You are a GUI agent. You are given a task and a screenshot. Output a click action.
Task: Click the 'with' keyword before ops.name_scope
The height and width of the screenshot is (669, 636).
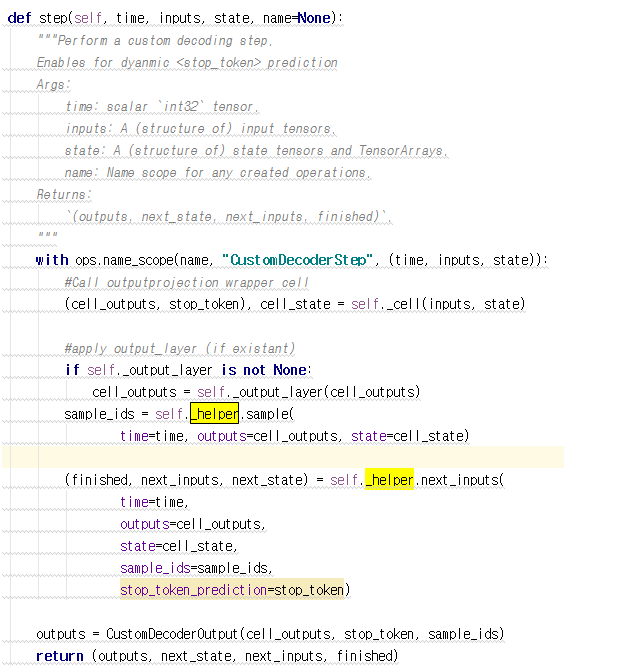(52, 260)
